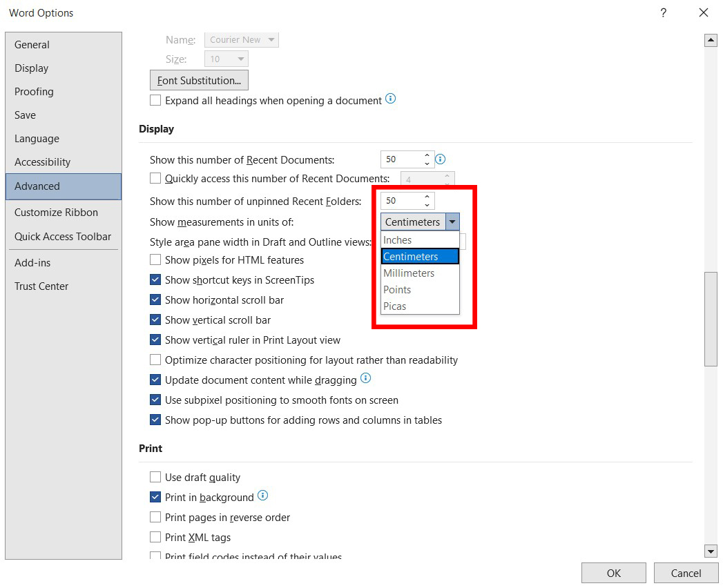Choose Millimeters from the units list
The width and height of the screenshot is (723, 588).
click(420, 273)
